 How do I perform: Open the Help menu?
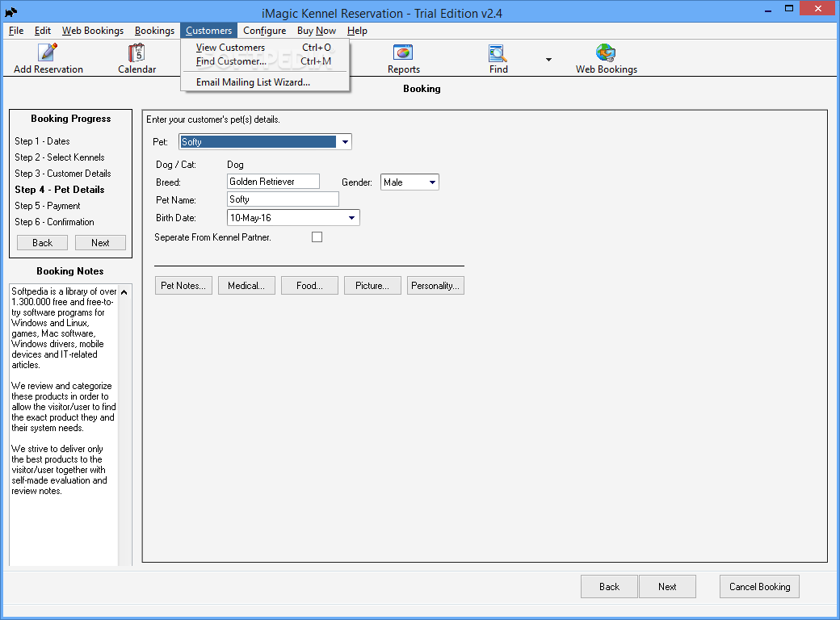click(357, 31)
